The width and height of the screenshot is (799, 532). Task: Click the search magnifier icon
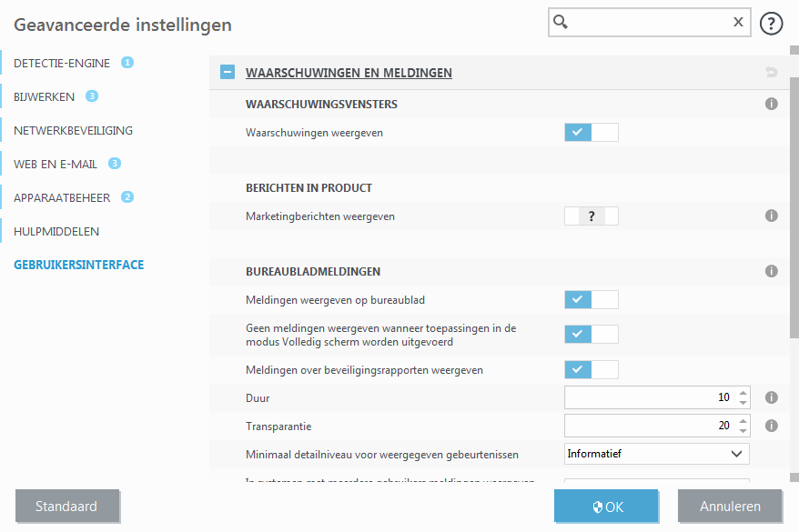[x=562, y=22]
